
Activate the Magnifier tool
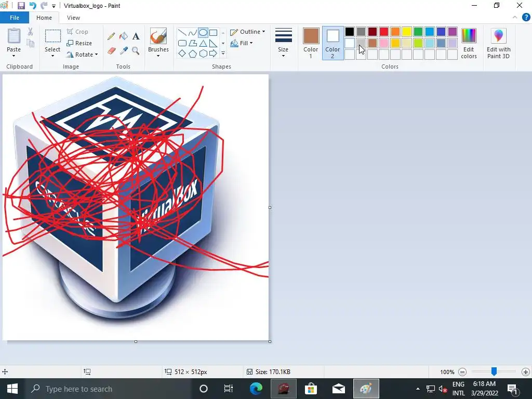pos(136,51)
